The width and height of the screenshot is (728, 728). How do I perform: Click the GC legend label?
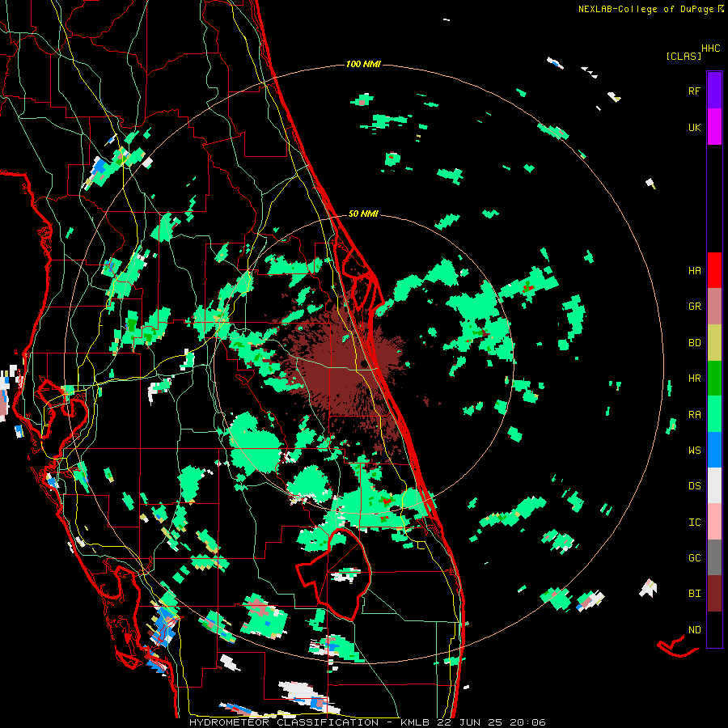(694, 558)
